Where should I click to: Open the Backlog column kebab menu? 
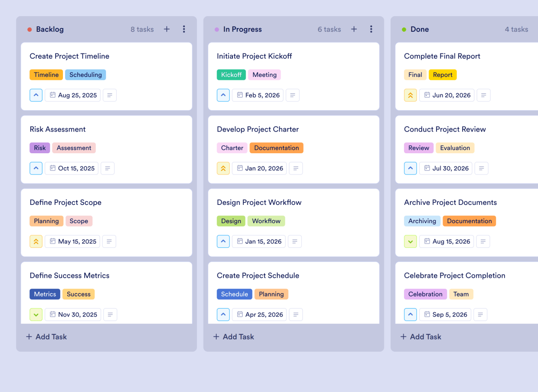click(x=184, y=29)
